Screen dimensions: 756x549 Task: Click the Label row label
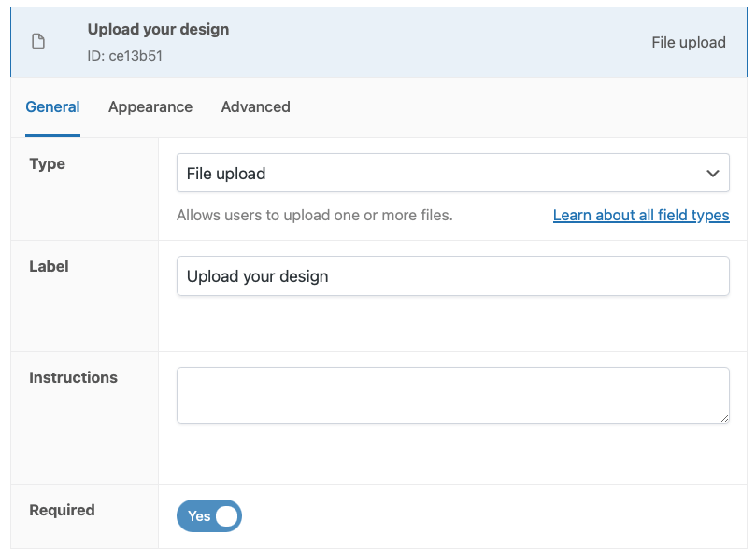[x=50, y=267]
